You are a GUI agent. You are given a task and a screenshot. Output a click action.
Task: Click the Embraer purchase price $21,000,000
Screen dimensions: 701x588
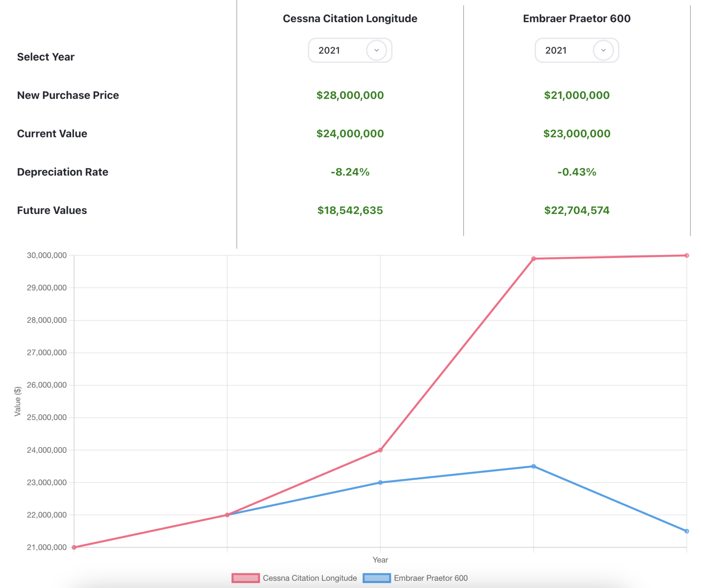tap(576, 95)
